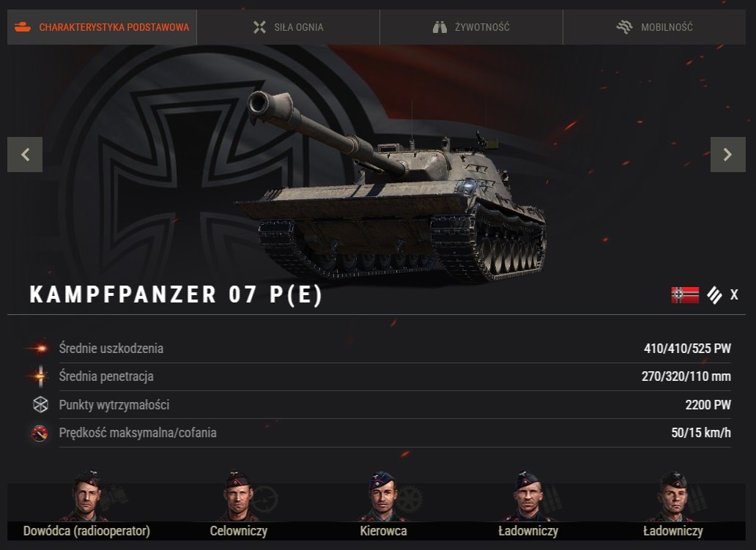The height and width of the screenshot is (550, 756).
Task: Click the tier X indicator
Action: pos(734,294)
